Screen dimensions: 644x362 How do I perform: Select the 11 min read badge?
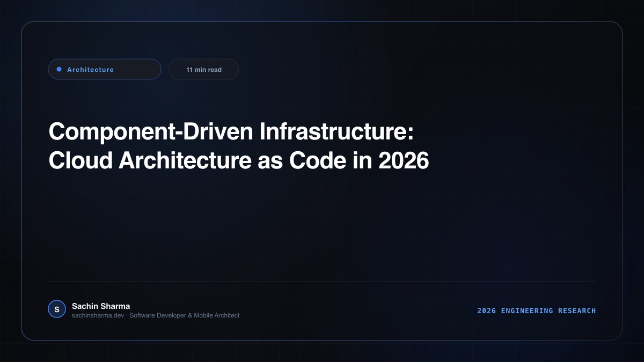204,69
